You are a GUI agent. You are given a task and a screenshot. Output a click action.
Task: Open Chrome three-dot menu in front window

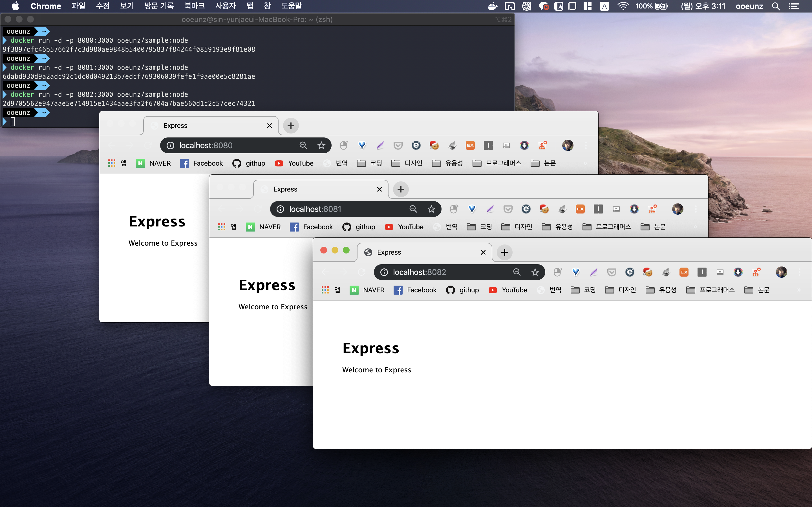pyautogui.click(x=800, y=272)
